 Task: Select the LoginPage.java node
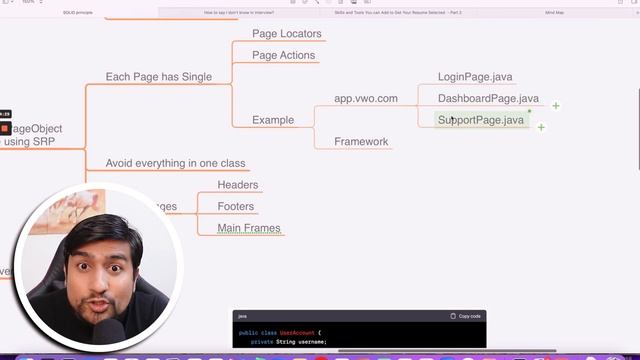475,77
